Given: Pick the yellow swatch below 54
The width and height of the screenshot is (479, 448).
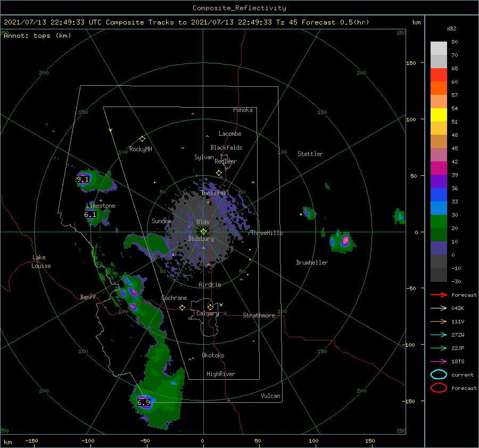Looking at the screenshot, I should (439, 115).
